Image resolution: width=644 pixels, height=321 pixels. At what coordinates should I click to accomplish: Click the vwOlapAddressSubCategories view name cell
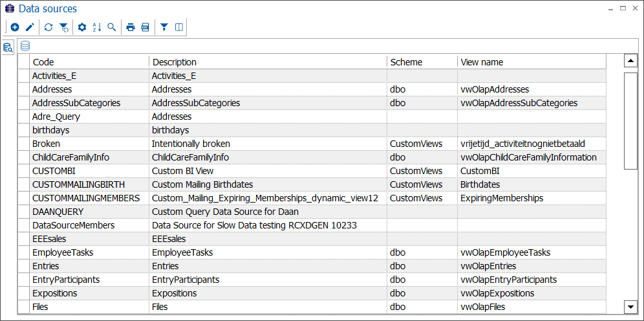(531, 103)
